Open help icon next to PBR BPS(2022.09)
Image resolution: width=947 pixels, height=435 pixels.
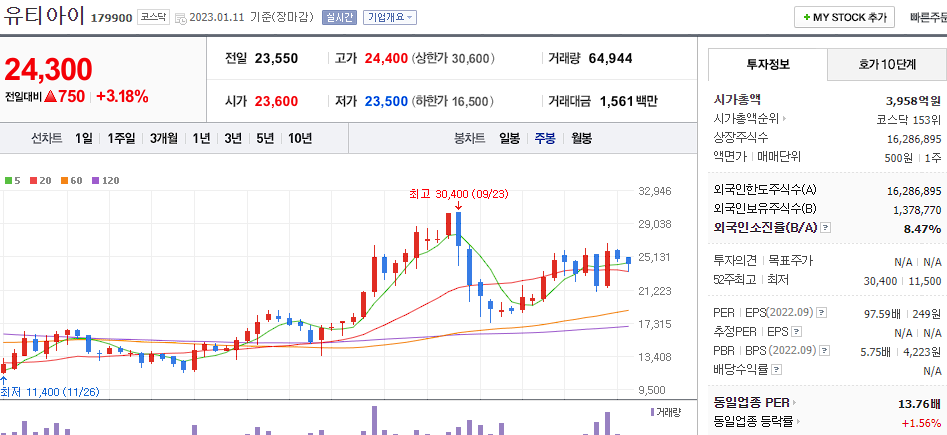tap(824, 350)
